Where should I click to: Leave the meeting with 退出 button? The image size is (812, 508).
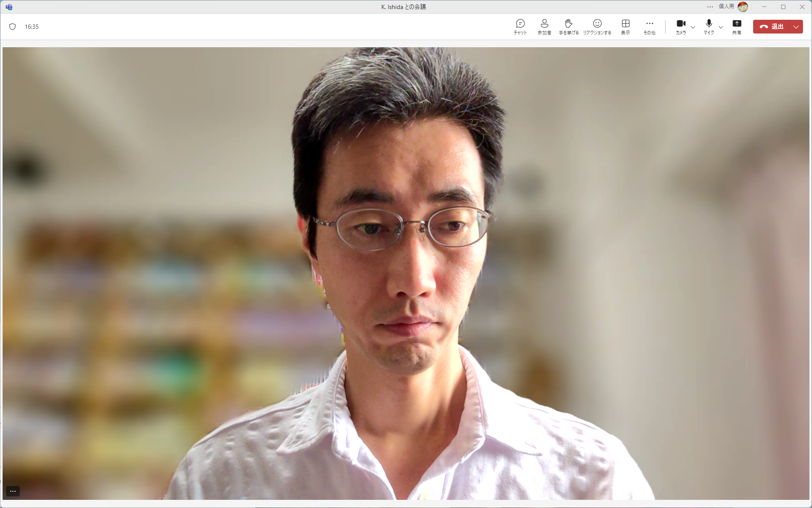(771, 27)
